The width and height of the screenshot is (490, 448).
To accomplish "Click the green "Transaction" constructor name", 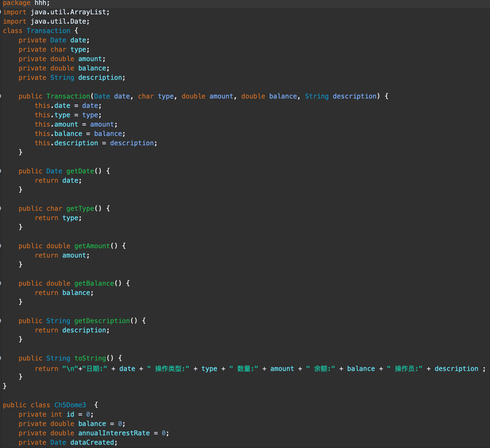I will coord(68,96).
